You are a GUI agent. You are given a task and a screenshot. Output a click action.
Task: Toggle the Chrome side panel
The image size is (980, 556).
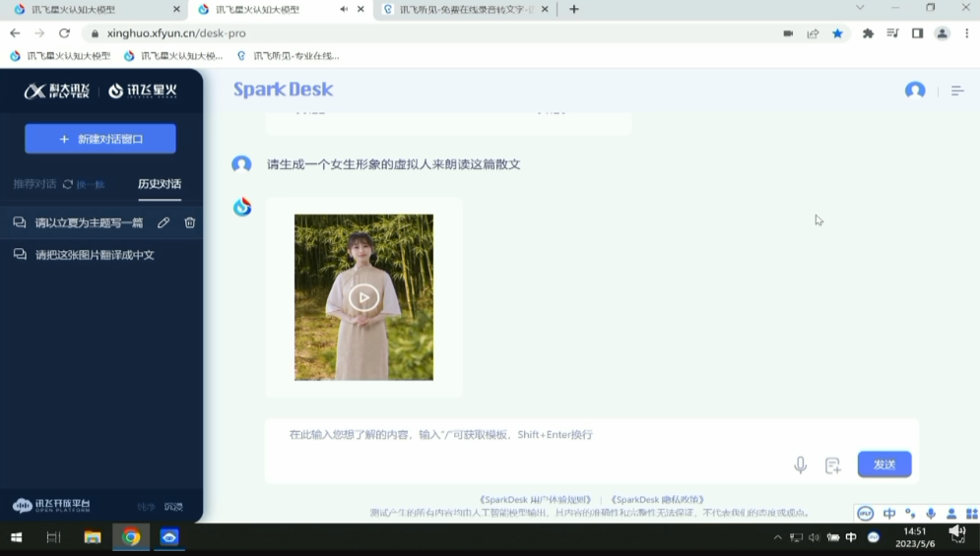point(917,33)
